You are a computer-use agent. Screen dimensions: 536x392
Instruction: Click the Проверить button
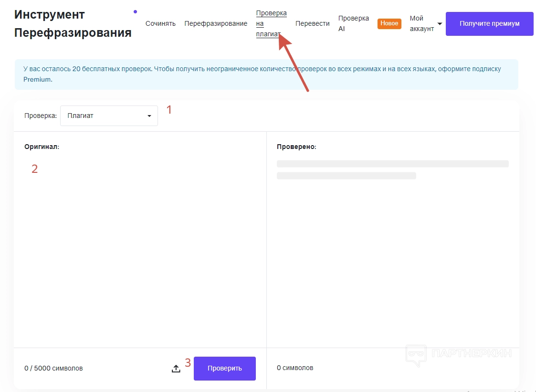225,369
